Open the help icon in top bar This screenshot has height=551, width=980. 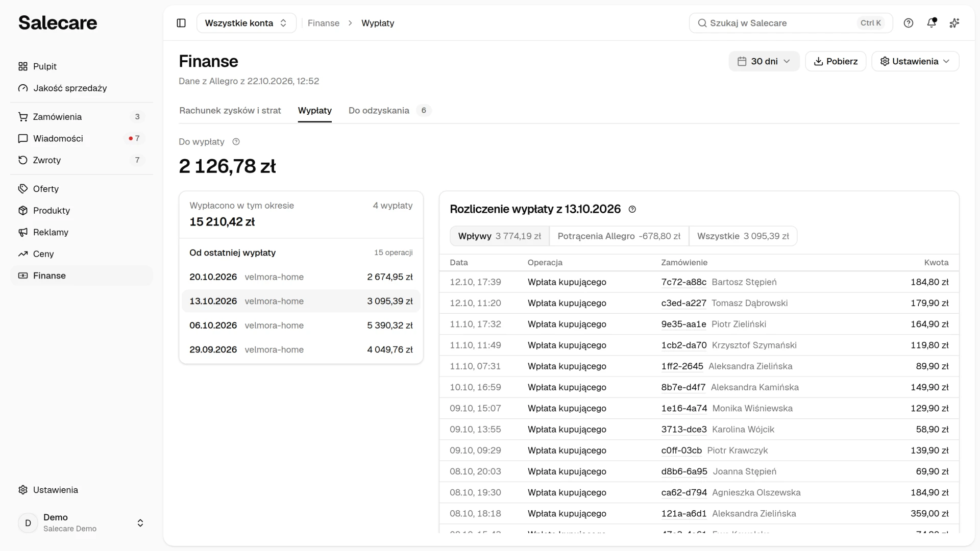(x=909, y=23)
